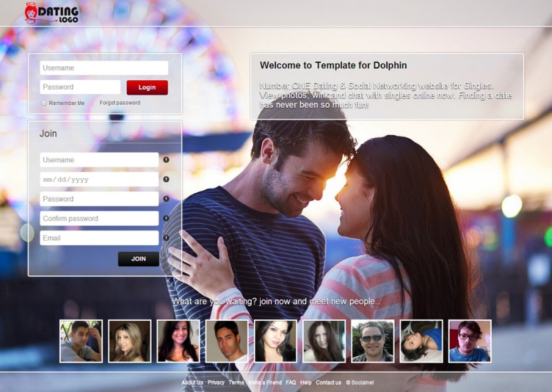Open the blonde woman's profile thumbnail
This screenshot has height=392, width=552.
(x=130, y=341)
